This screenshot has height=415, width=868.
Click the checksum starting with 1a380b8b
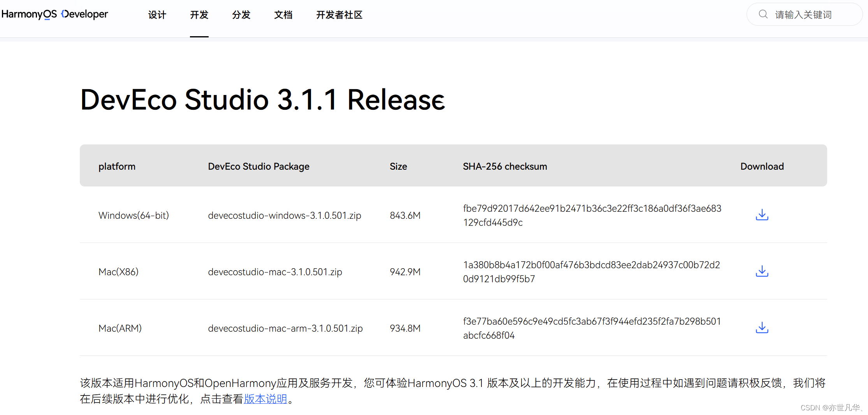click(592, 272)
